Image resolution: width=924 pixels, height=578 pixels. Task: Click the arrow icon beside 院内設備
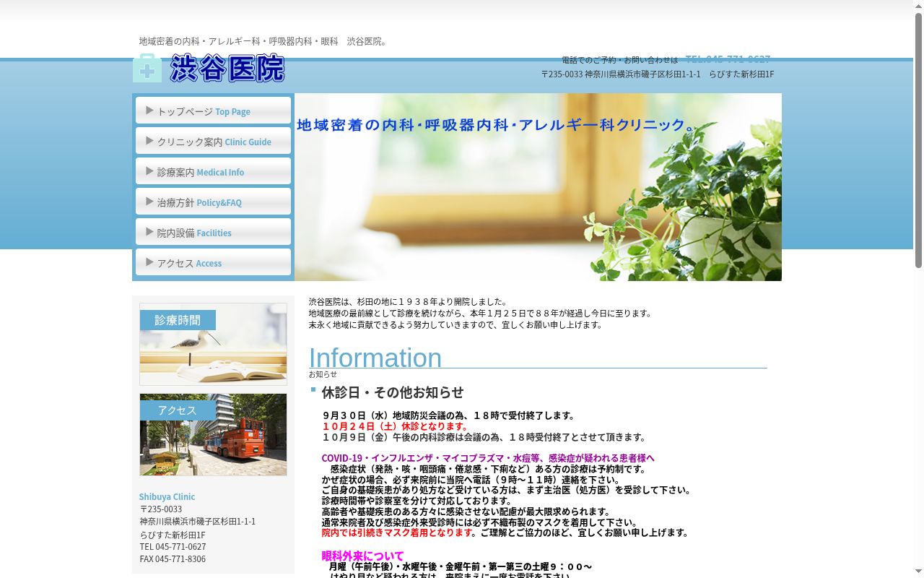tap(149, 232)
